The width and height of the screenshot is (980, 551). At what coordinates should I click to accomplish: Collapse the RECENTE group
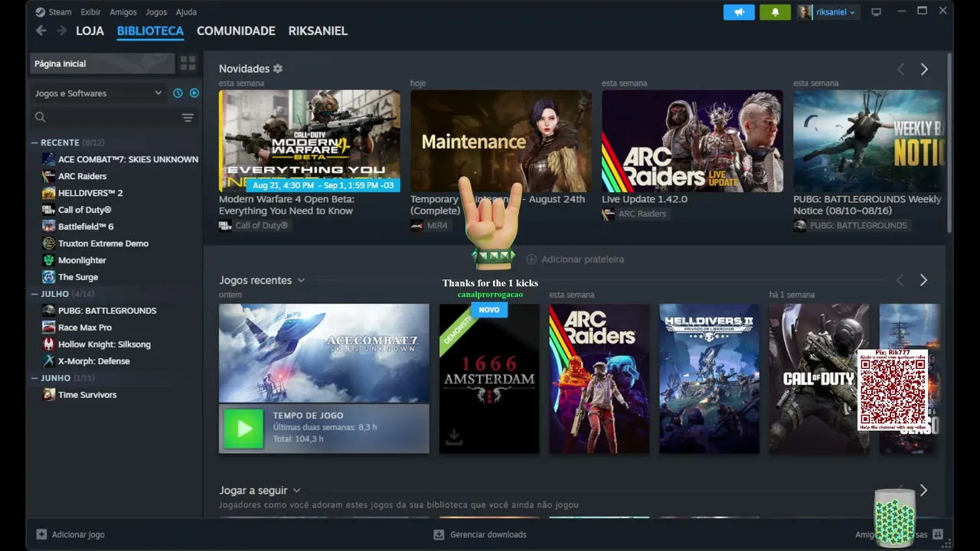tap(34, 142)
